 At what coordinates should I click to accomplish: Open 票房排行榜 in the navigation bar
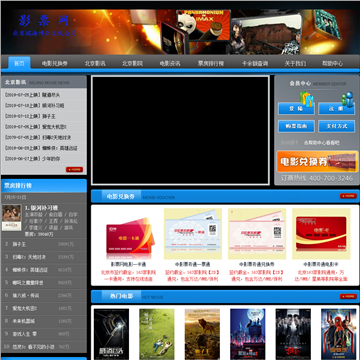[x=211, y=63]
